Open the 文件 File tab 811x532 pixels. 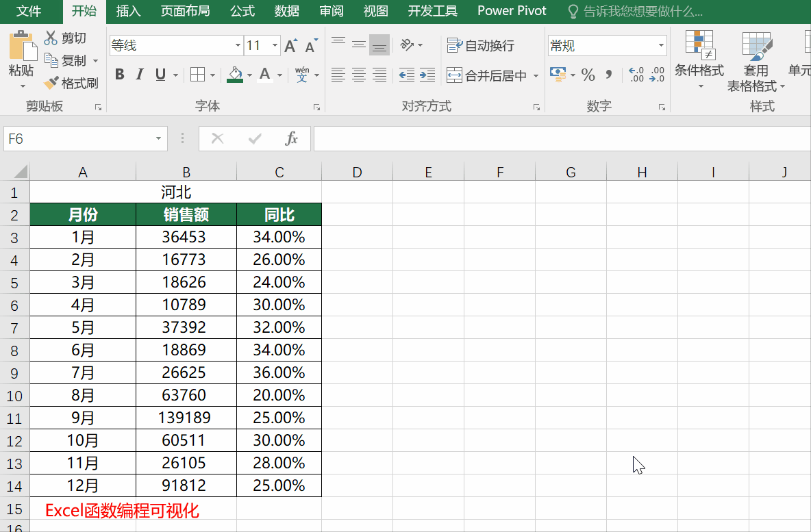[x=29, y=12]
